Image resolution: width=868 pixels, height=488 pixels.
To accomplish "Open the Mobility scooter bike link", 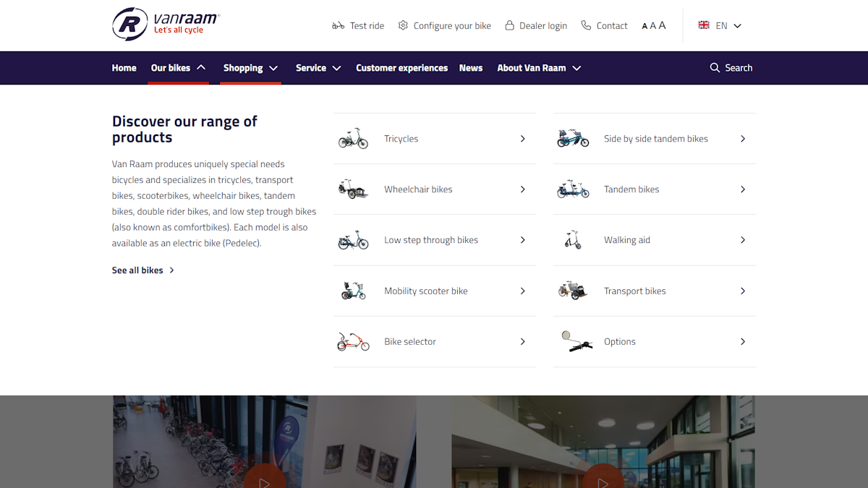I will (x=426, y=291).
